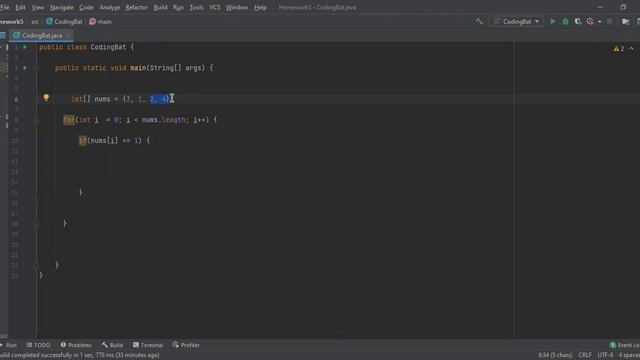640x360 pixels.
Task: Collapse the for loop fold marker
Action: (x=37, y=120)
